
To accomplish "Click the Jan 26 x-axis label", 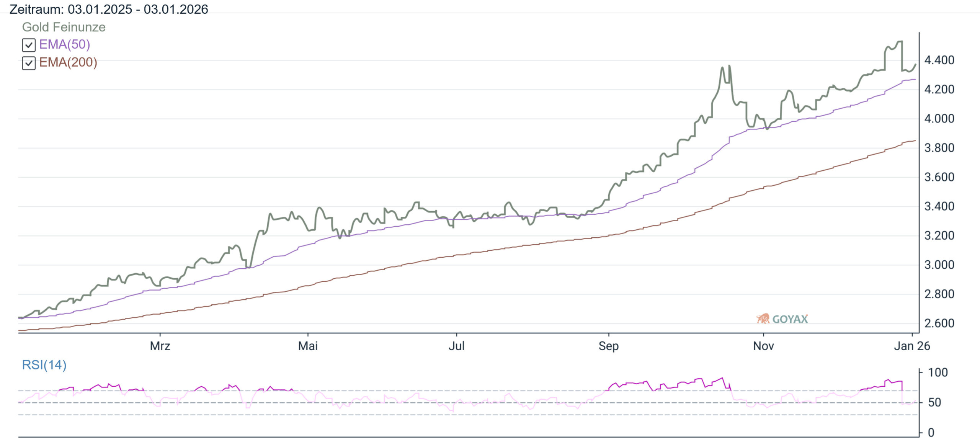I will (x=911, y=346).
